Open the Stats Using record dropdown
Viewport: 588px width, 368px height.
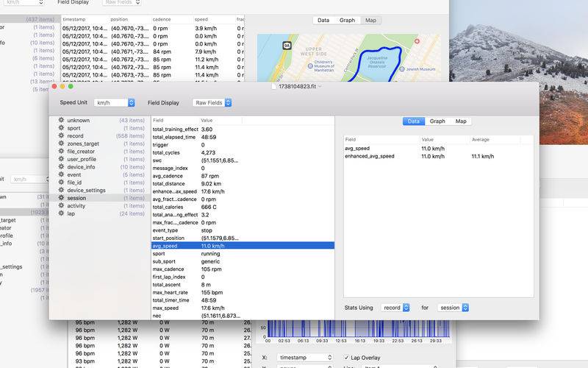[x=395, y=308]
